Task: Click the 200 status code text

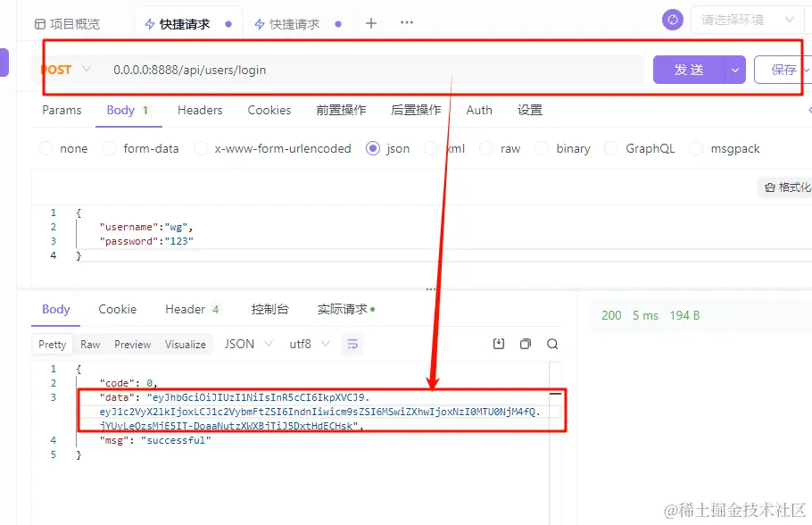Action: click(x=611, y=315)
